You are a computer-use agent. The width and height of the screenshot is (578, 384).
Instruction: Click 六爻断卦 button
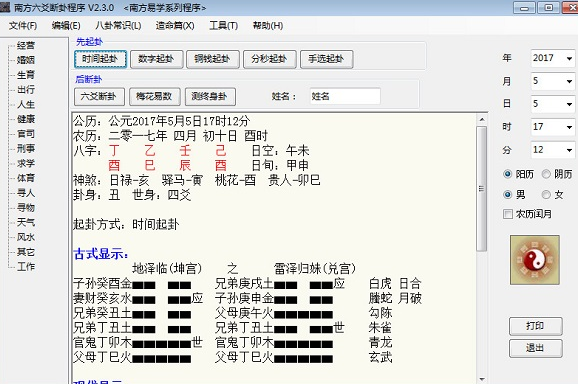point(99,97)
